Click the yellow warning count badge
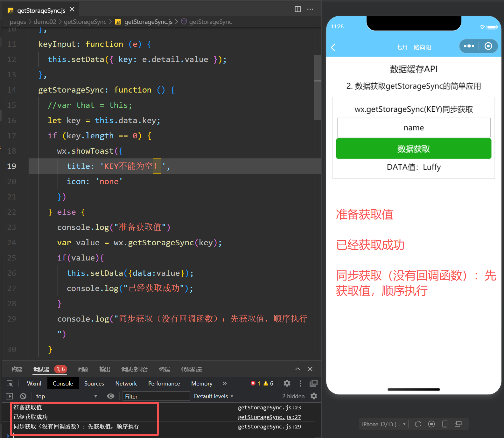 point(268,383)
